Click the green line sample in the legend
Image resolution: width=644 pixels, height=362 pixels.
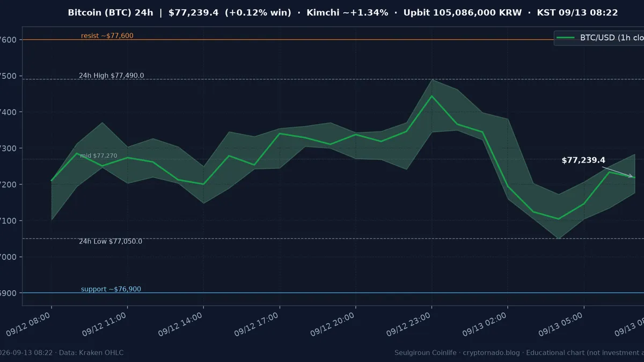tap(566, 38)
